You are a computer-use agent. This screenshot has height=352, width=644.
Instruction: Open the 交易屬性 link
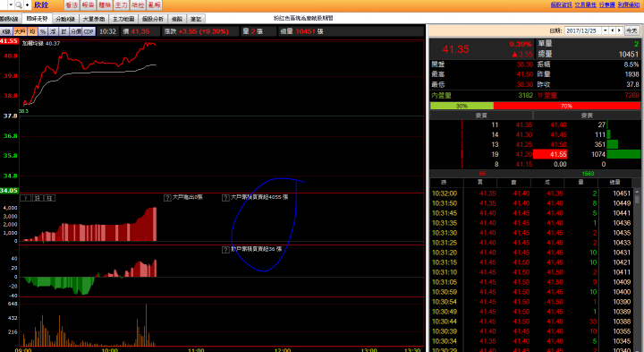pyautogui.click(x=585, y=4)
